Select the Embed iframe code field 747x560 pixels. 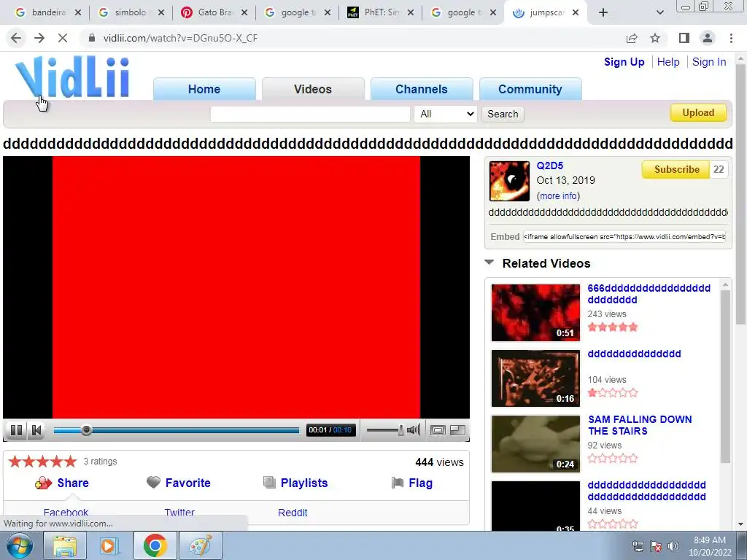click(624, 237)
